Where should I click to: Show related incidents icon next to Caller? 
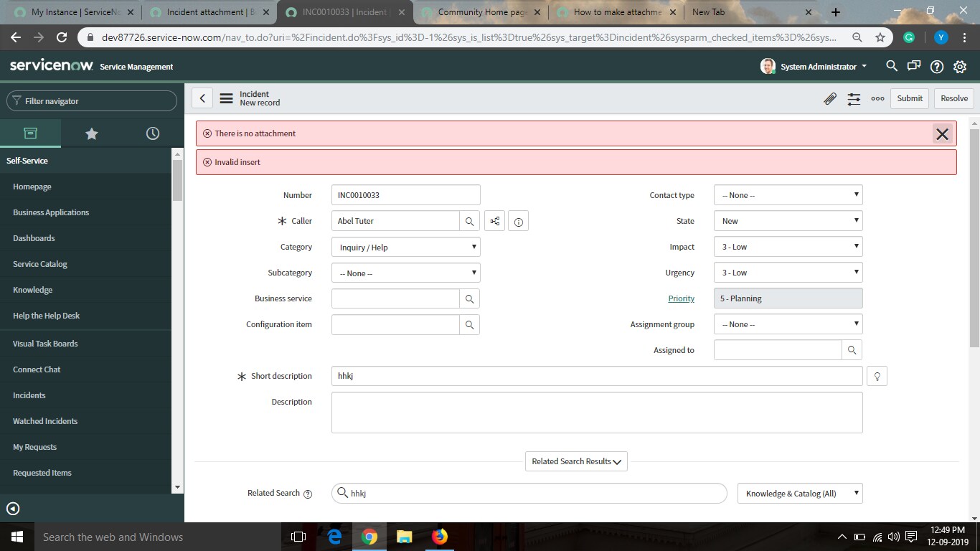[x=495, y=221]
